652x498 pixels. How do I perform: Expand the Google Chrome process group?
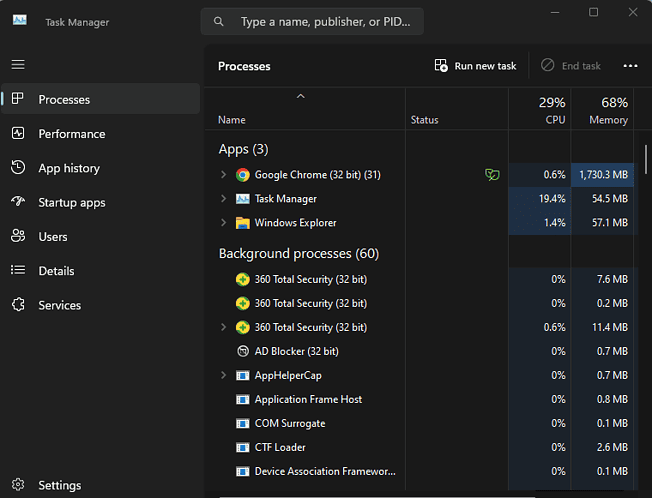(224, 175)
